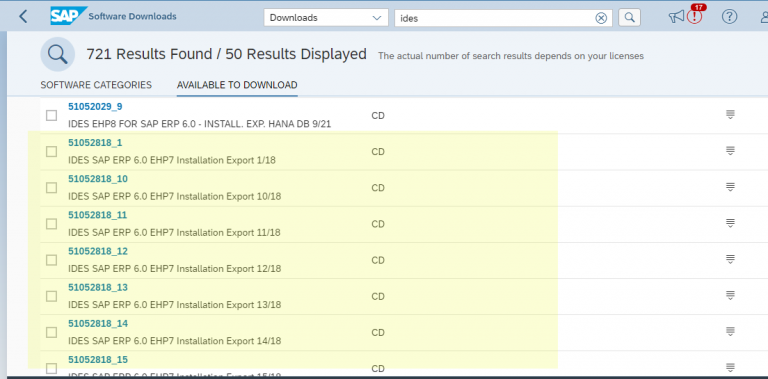Click the CD type cell for 51052029_9
This screenshot has width=768, height=379.
coord(378,116)
